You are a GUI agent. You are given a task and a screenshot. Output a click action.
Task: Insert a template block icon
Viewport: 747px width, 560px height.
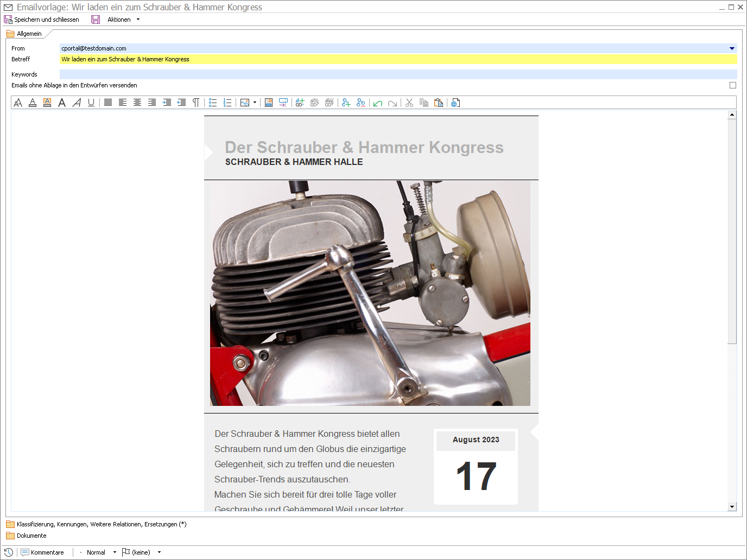(269, 103)
